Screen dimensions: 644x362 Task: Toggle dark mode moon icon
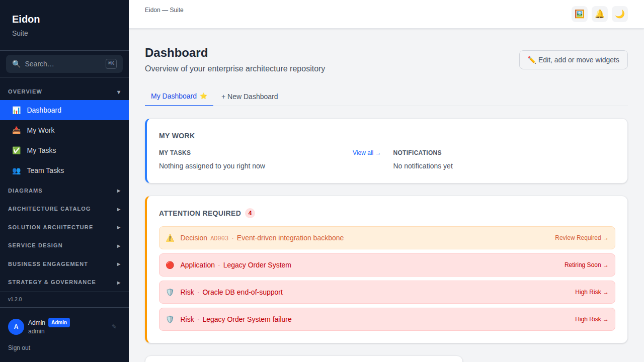coord(620,14)
